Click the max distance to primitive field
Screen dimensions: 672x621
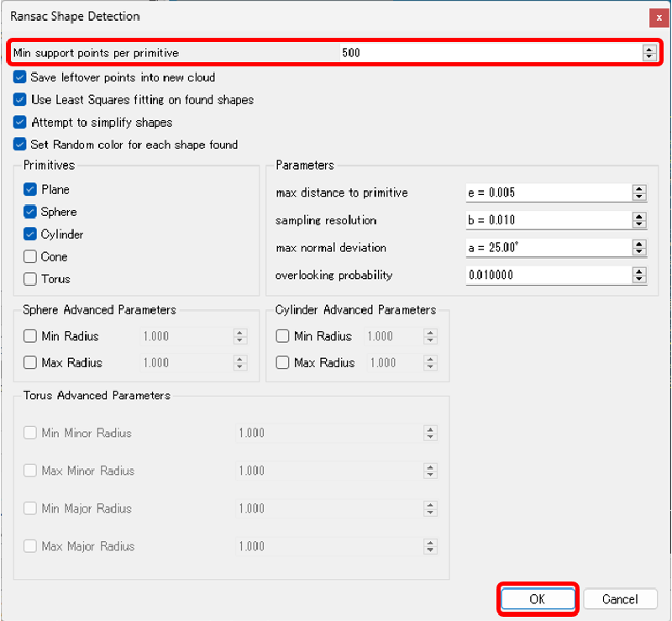548,192
